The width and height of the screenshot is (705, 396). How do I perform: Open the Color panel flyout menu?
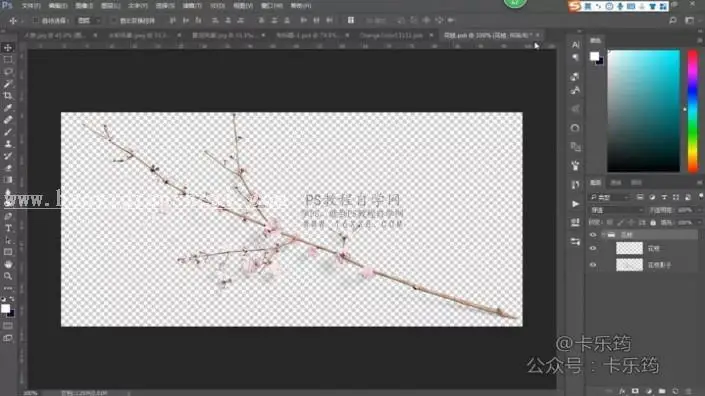coord(700,40)
